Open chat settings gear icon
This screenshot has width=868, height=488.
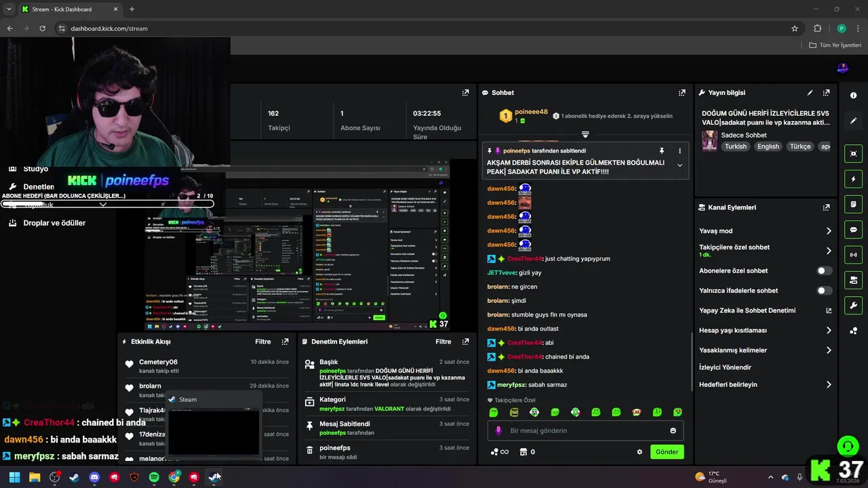point(639,452)
